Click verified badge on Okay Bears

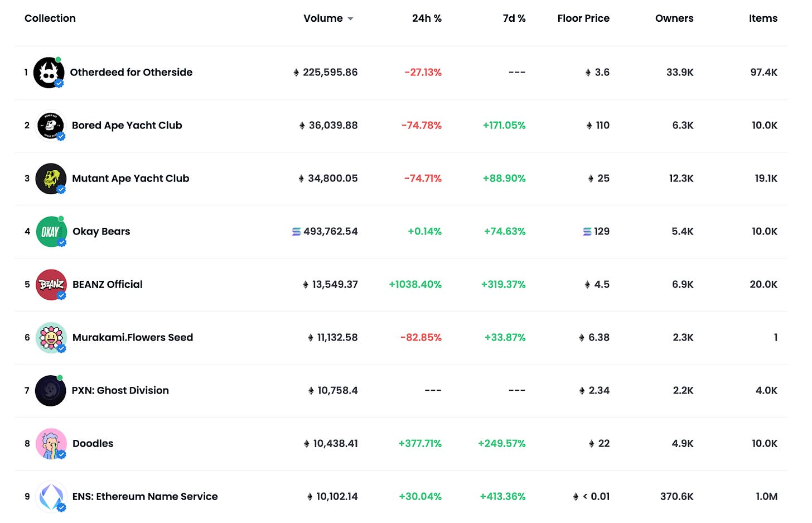point(62,243)
